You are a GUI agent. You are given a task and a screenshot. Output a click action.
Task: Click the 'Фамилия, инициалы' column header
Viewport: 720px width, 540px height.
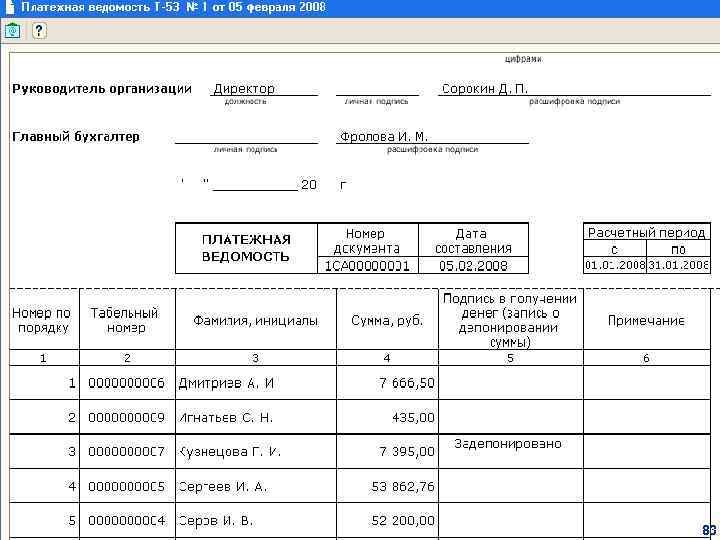click(x=256, y=320)
